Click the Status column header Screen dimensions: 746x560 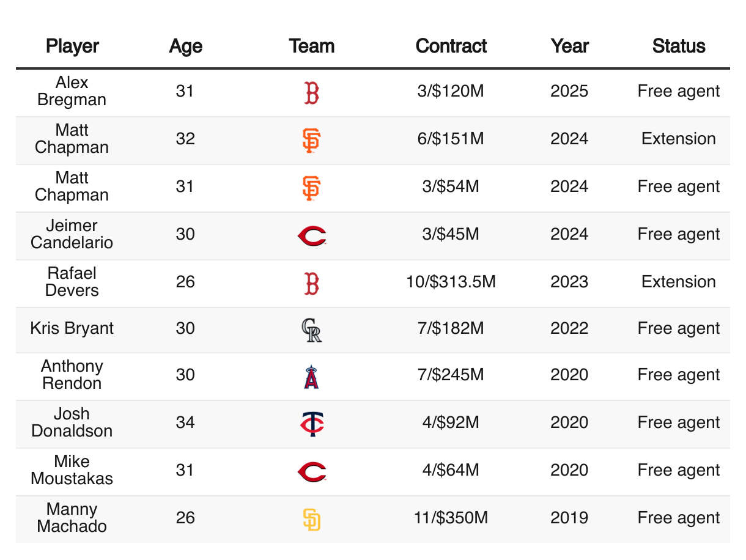[x=679, y=46]
